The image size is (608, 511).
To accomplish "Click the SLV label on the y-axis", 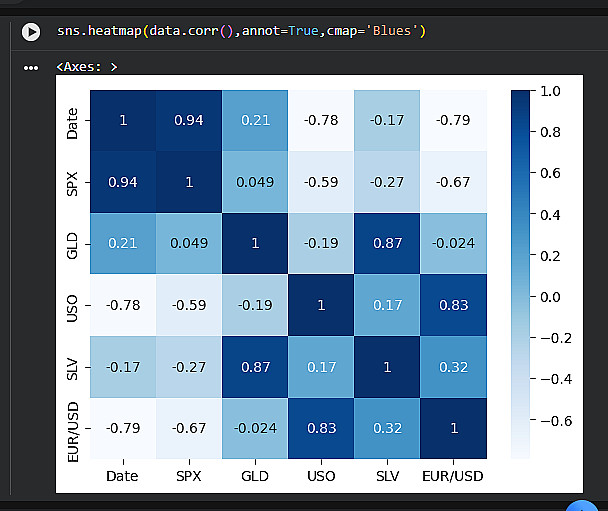I will click(x=72, y=367).
